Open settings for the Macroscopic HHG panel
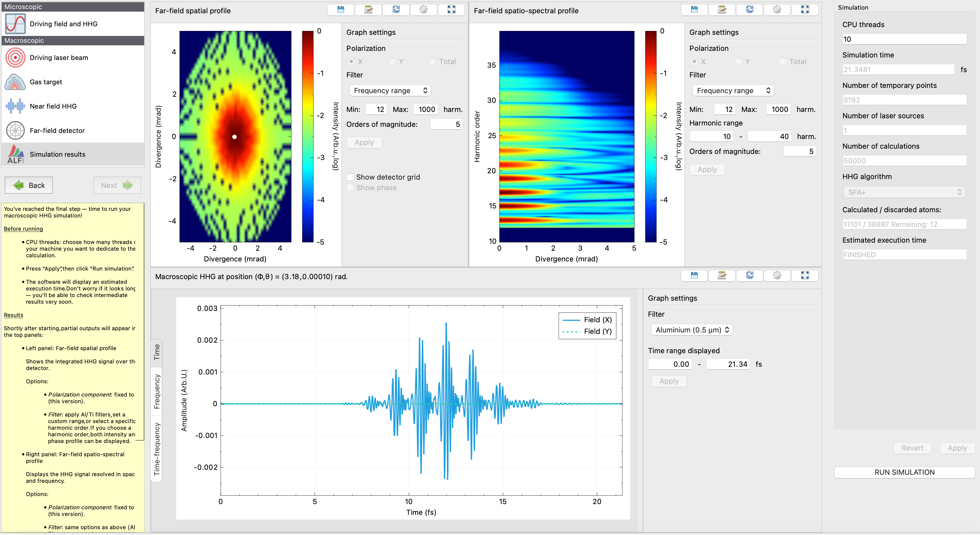 [x=777, y=276]
